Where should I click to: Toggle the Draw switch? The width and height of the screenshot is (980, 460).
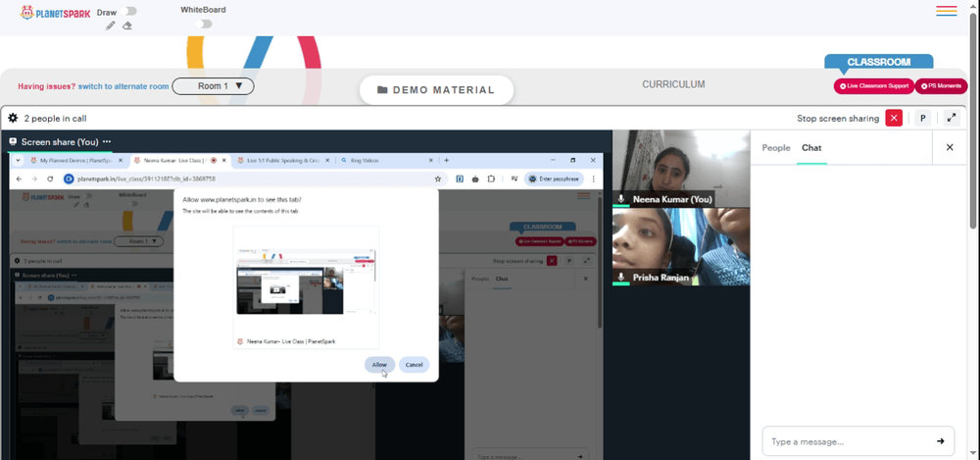130,11
